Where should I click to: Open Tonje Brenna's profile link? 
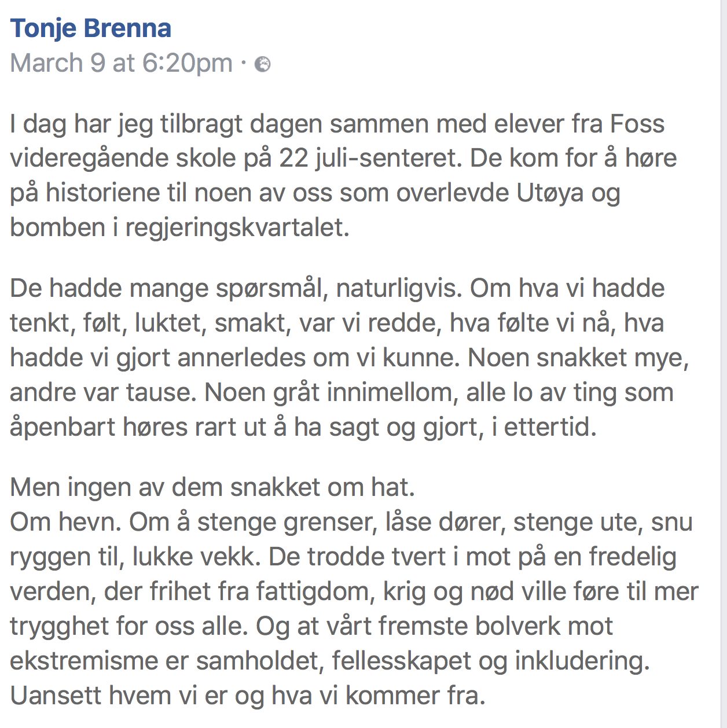coord(91,28)
